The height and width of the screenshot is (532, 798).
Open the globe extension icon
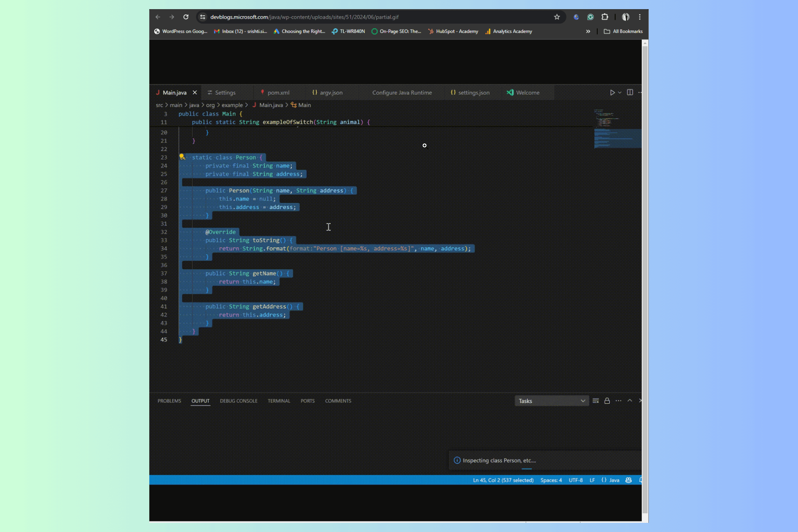coord(576,17)
